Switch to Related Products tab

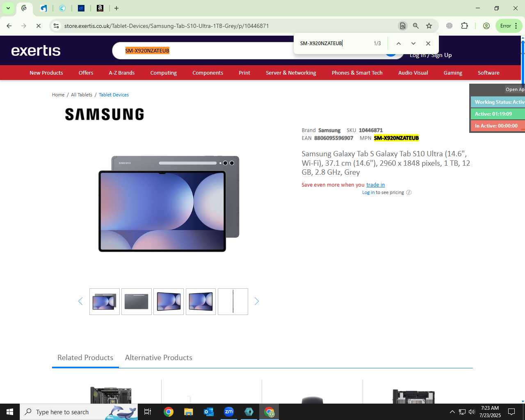(x=85, y=358)
